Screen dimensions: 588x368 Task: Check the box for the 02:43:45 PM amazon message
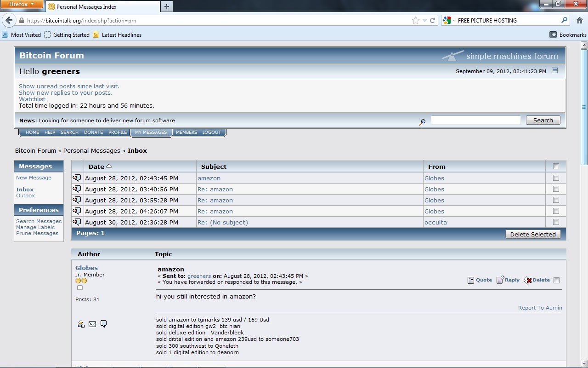(x=556, y=178)
